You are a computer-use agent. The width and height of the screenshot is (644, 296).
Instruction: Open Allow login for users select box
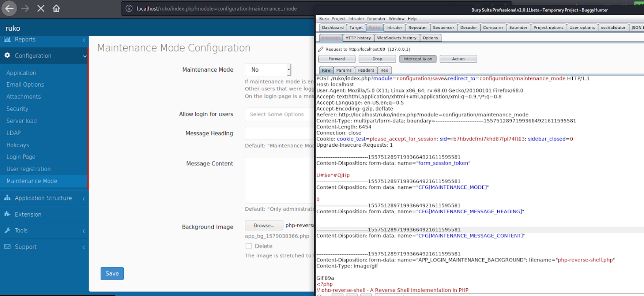[x=280, y=114]
